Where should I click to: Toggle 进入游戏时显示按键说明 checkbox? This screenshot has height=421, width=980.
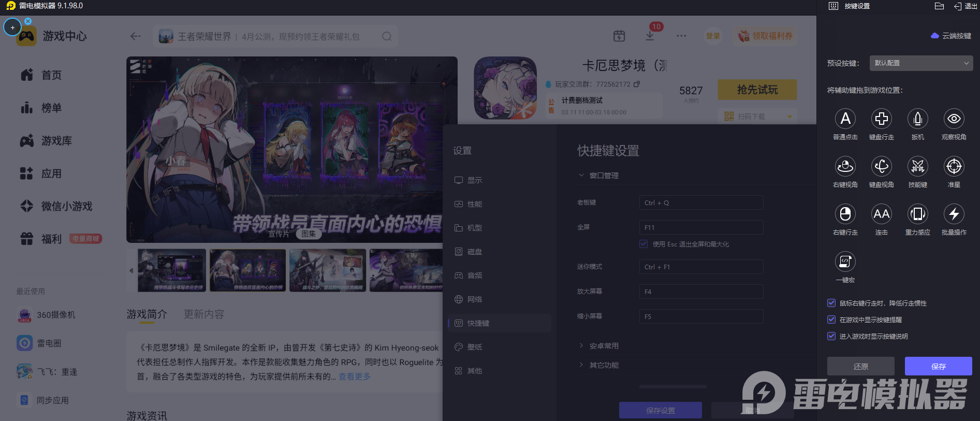[x=831, y=337]
